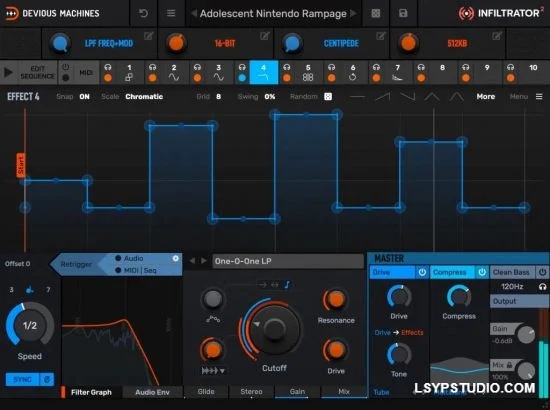Viewport: 550px width, 410px height.
Task: Select the Glide tab
Action: [206, 391]
